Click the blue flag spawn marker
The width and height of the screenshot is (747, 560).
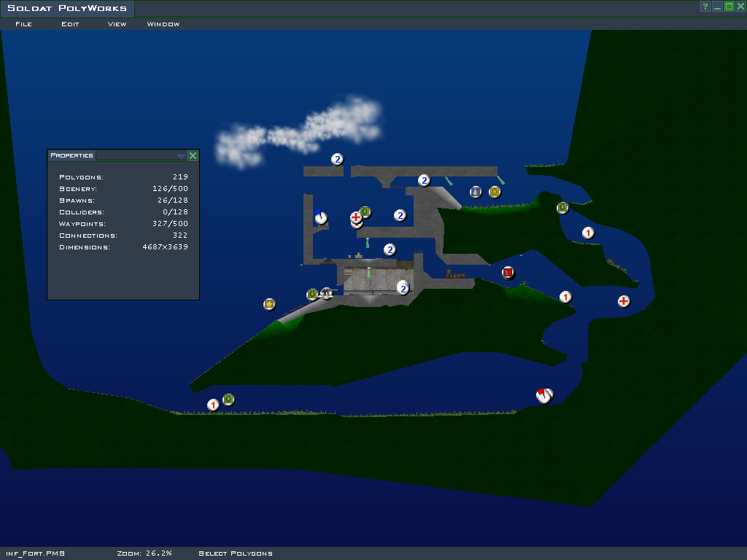coord(321,217)
